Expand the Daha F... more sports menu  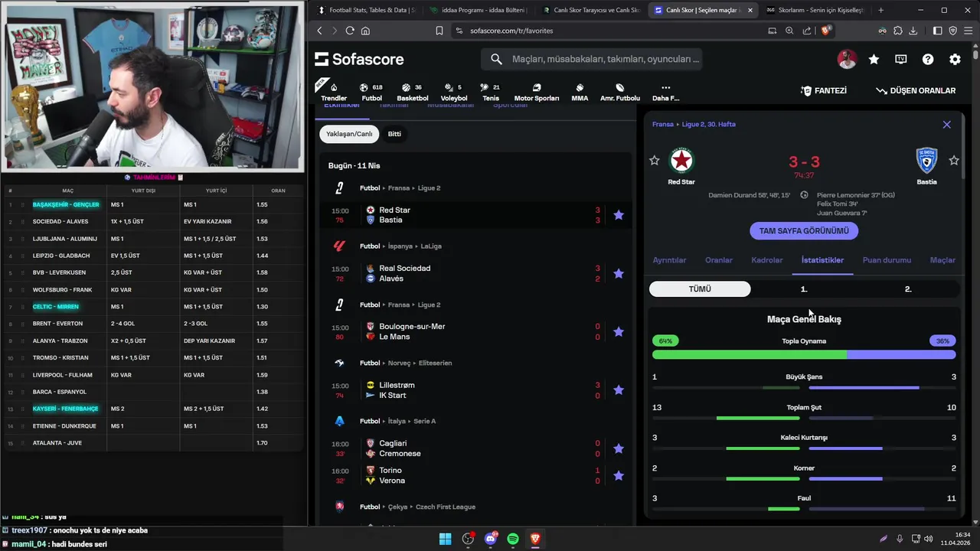pos(665,92)
